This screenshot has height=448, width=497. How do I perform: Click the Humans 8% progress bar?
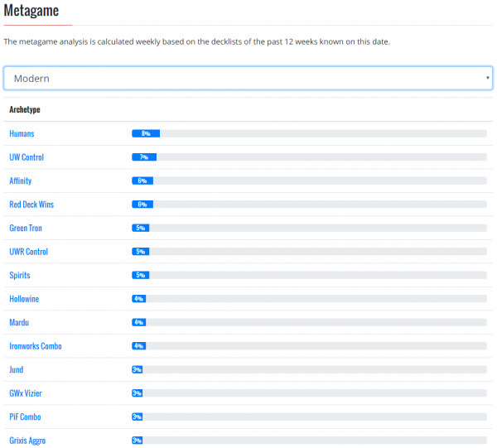(309, 133)
